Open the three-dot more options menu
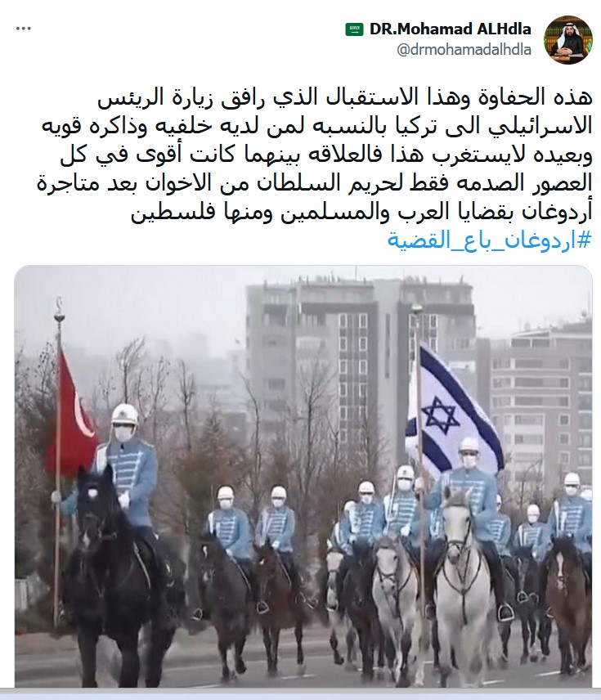Screen dimensions: 601x700 [23, 28]
